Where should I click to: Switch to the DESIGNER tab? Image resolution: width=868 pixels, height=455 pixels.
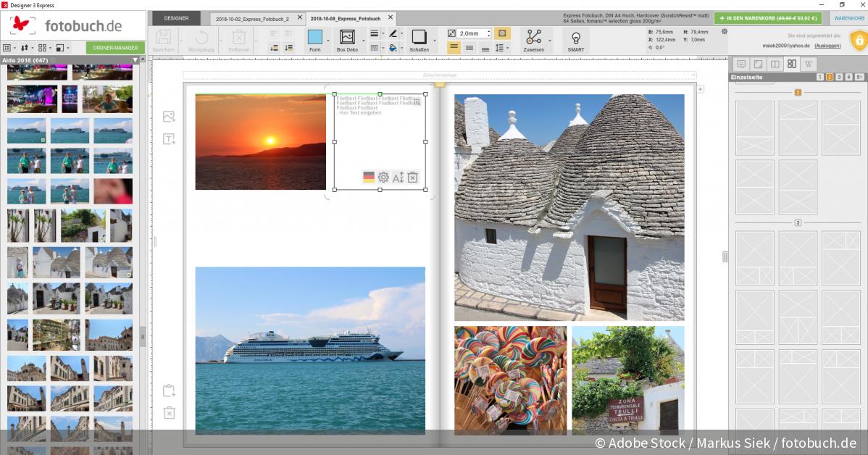176,18
